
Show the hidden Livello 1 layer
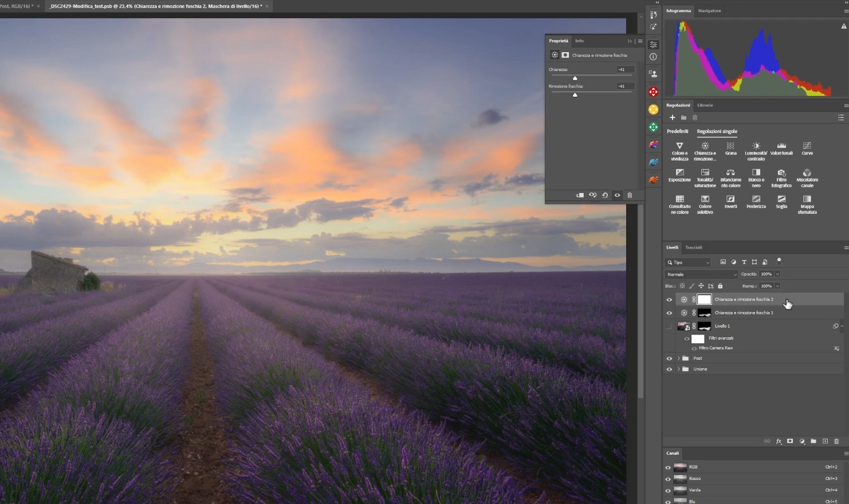(x=669, y=326)
